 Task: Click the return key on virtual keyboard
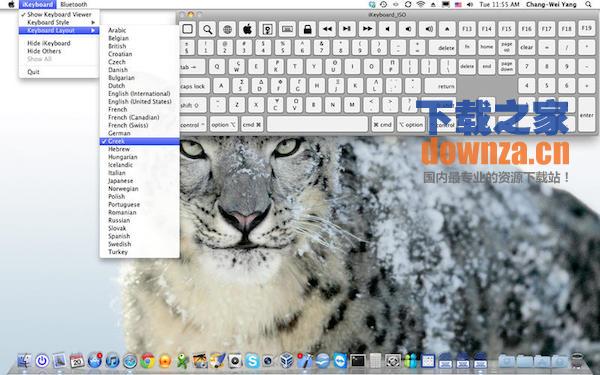[x=440, y=86]
